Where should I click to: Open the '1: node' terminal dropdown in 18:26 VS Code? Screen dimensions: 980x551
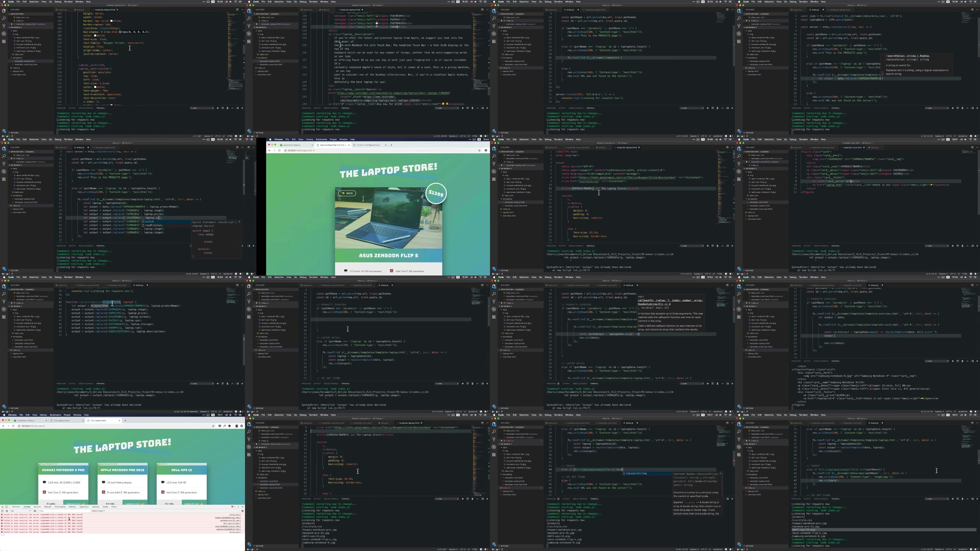(202, 108)
